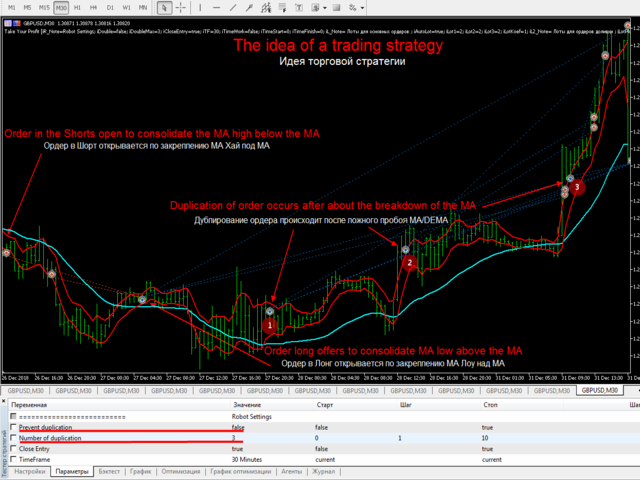The image size is (640, 480).
Task: Tick the Close Entry checkbox
Action: (13, 448)
